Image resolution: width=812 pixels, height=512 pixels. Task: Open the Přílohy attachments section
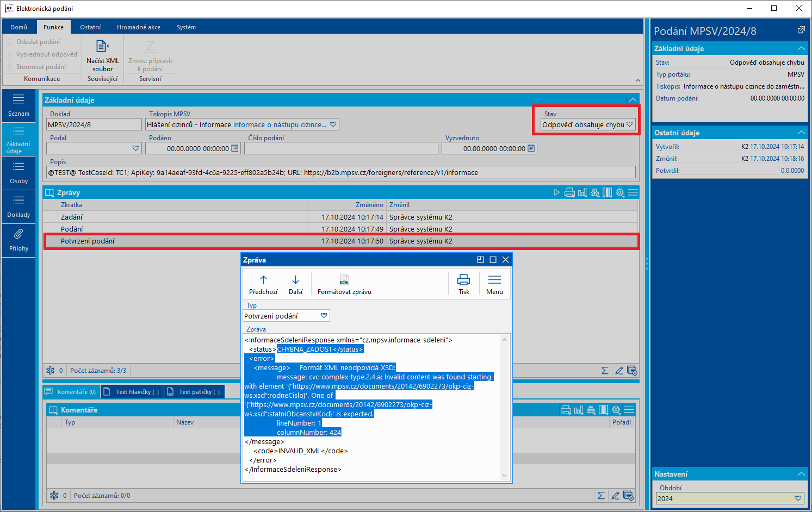pos(18,240)
